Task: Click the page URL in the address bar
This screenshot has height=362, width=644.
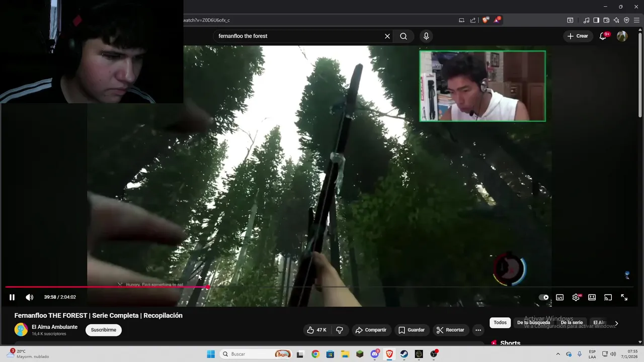Action: tap(207, 20)
